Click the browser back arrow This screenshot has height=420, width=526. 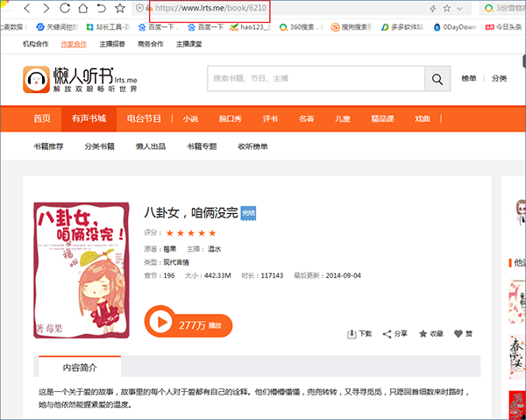click(x=27, y=8)
